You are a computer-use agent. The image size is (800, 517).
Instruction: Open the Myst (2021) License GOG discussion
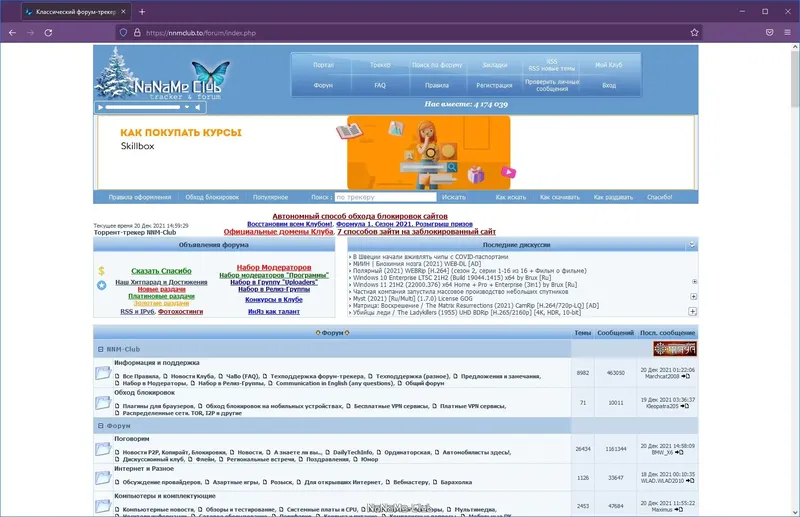[413, 299]
